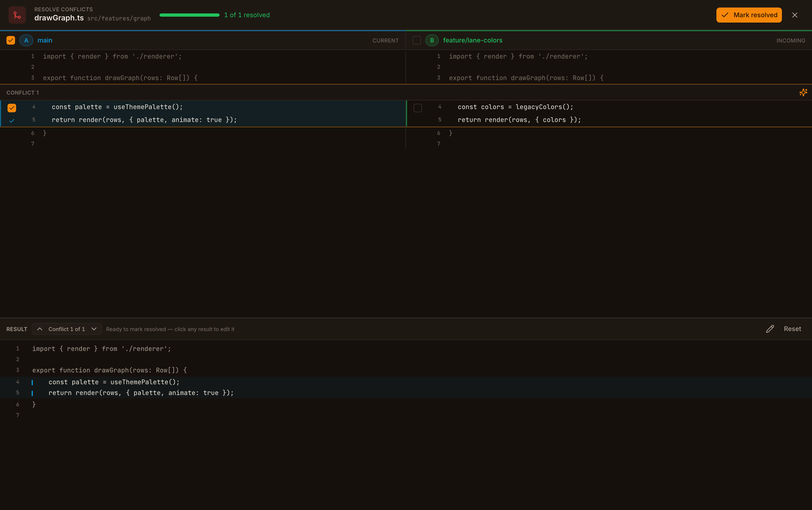Uncheck the current change for Conflict 1
812x510 pixels.
tap(12, 108)
